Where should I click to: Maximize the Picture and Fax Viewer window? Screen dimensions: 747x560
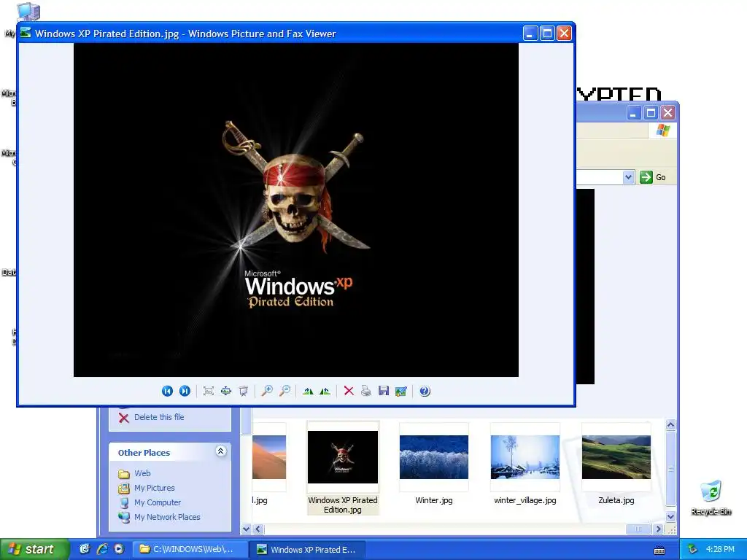tap(547, 34)
